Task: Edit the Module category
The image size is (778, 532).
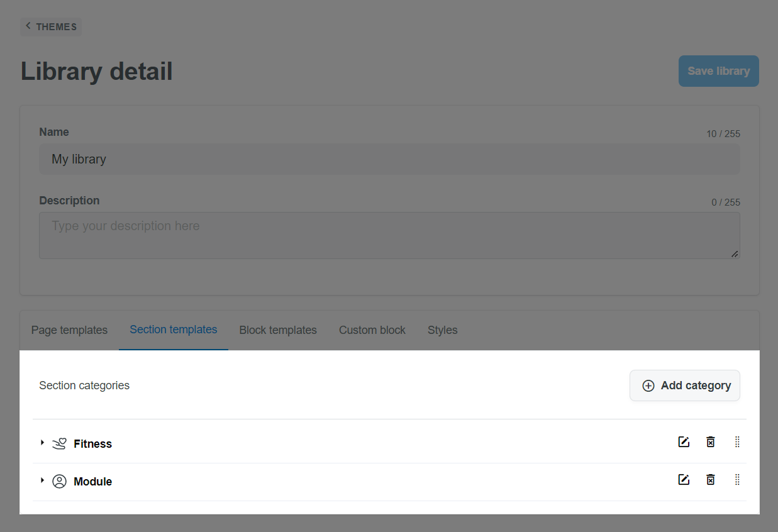Action: click(684, 480)
